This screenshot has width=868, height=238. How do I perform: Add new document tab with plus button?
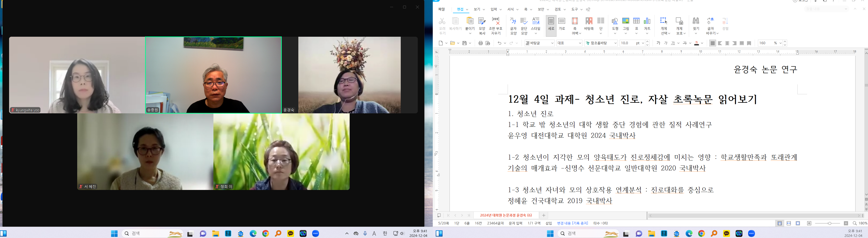pos(544,216)
